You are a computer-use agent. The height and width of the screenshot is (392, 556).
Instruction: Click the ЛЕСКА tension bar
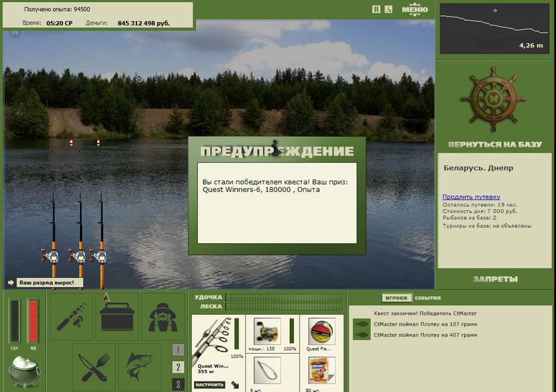(284, 306)
